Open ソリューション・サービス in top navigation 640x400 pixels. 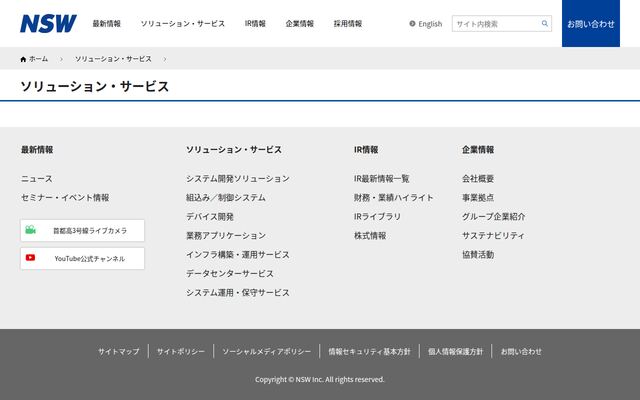tap(183, 24)
